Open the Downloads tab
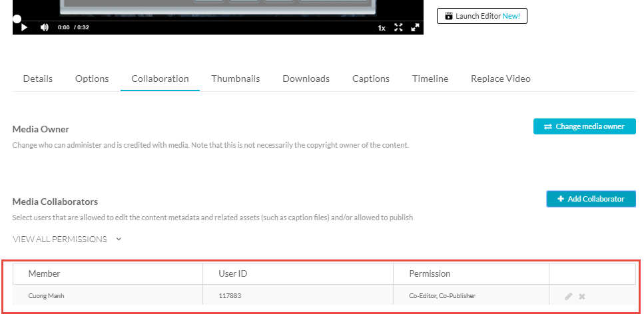This screenshot has width=644, height=318. 306,79
